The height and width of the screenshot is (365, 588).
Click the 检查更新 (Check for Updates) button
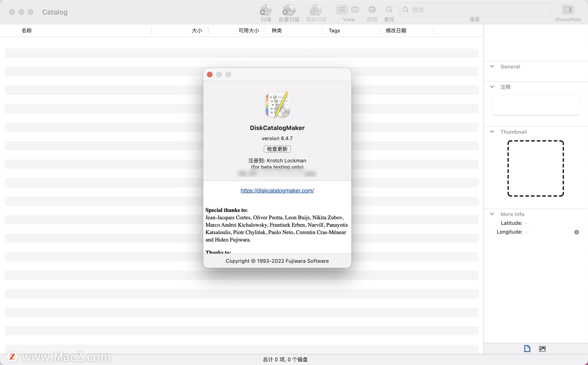[277, 148]
